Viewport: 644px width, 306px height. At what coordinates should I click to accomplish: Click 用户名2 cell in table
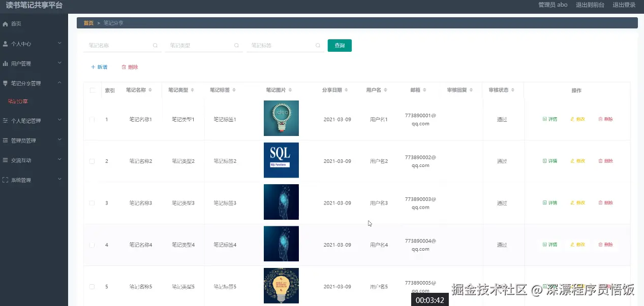pyautogui.click(x=379, y=161)
